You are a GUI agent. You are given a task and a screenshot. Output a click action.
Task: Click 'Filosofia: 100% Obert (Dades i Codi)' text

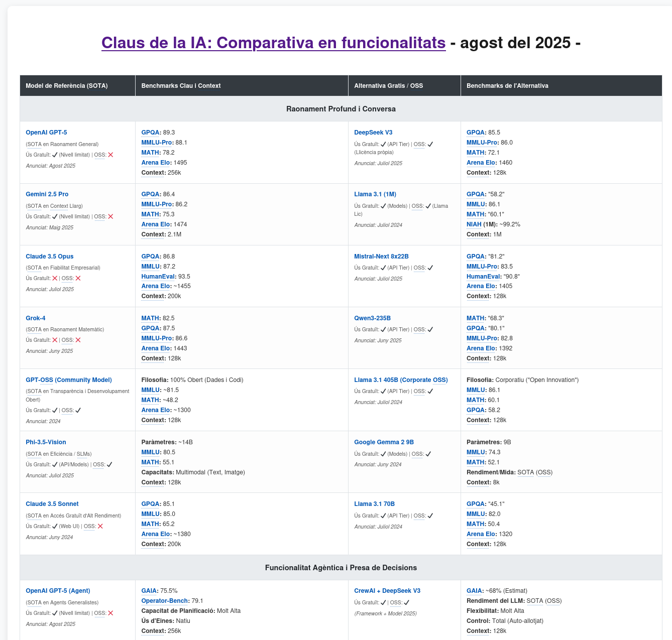(192, 380)
